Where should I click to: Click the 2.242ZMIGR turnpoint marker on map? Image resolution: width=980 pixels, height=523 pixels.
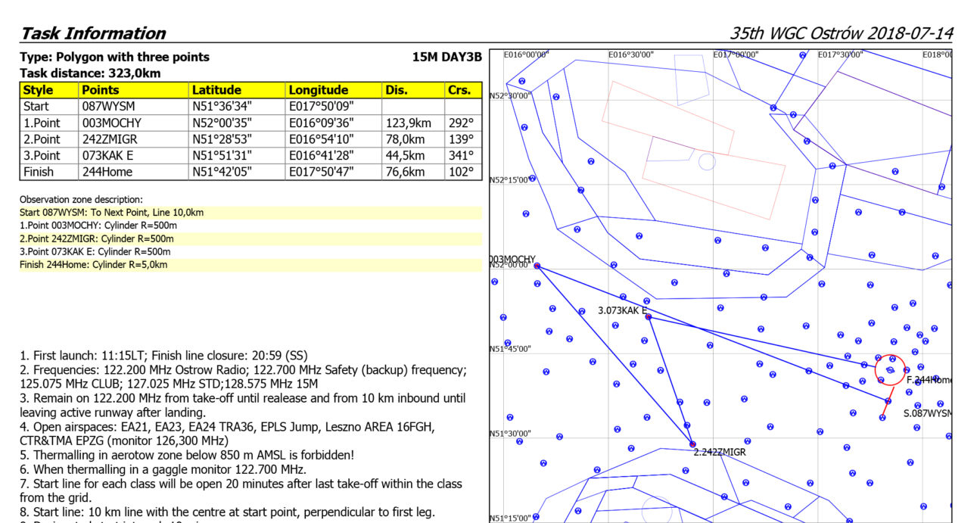point(692,444)
